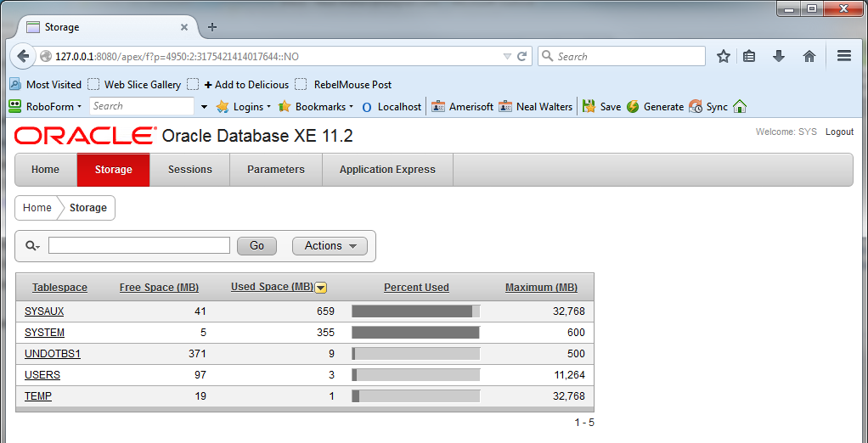
Task: Sort by the Tablespace column header
Action: pyautogui.click(x=59, y=288)
